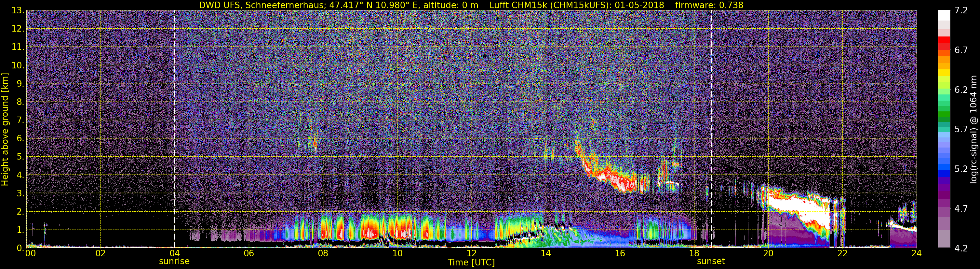Click the 4.2 value on the colorbar
This screenshot has height=269, width=980.
pyautogui.click(x=961, y=248)
